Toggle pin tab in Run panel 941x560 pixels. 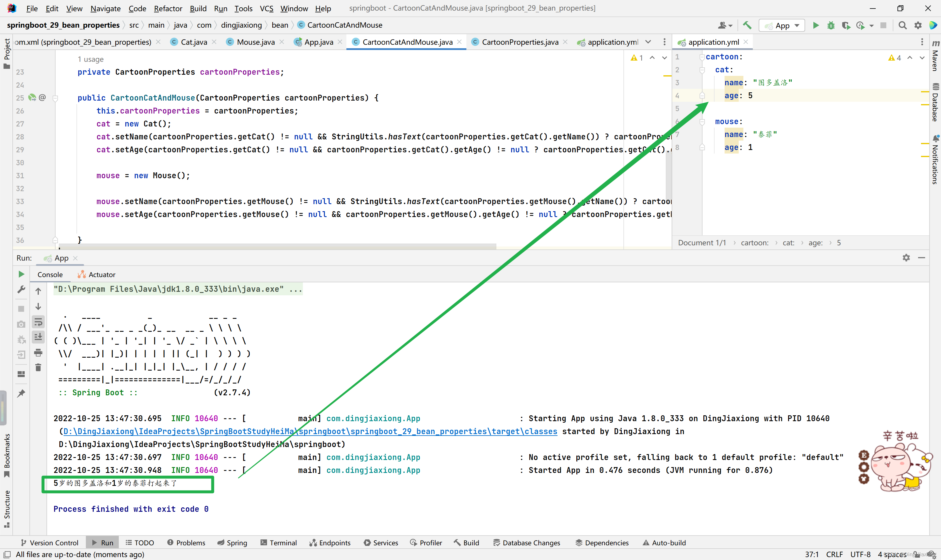[x=21, y=393]
